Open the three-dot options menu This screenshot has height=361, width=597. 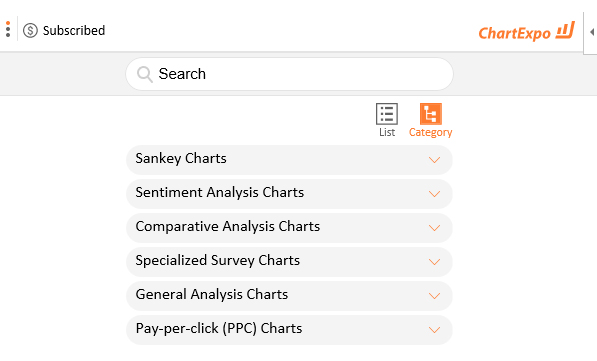click(x=8, y=29)
